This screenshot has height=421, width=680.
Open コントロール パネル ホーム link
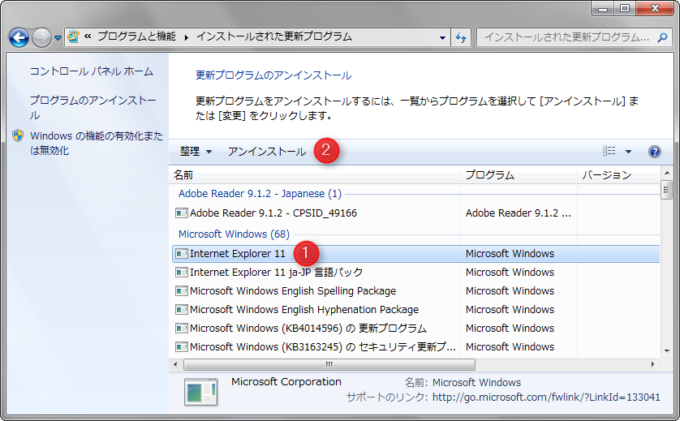(91, 72)
